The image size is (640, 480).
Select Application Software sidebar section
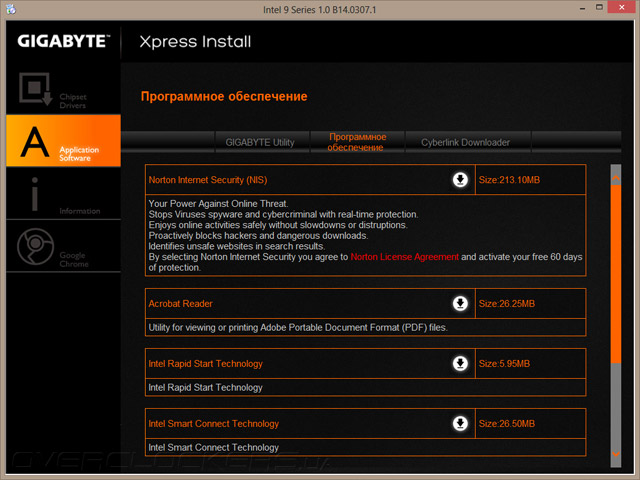(63, 141)
